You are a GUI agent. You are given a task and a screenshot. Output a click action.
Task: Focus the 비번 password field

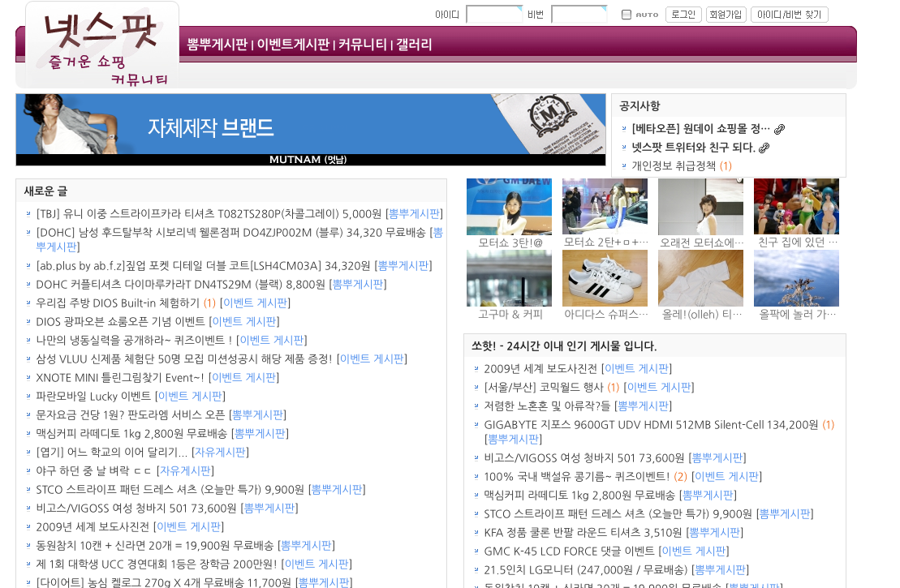click(579, 15)
